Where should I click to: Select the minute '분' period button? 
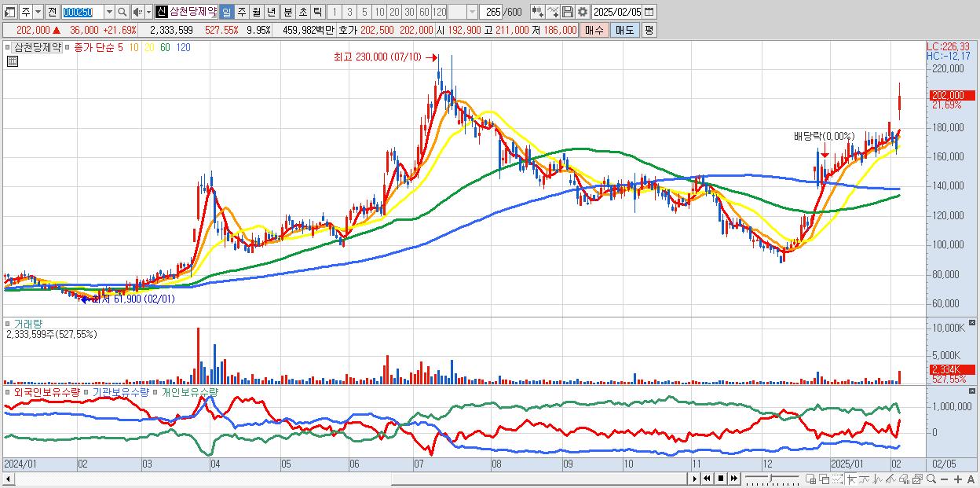click(287, 12)
